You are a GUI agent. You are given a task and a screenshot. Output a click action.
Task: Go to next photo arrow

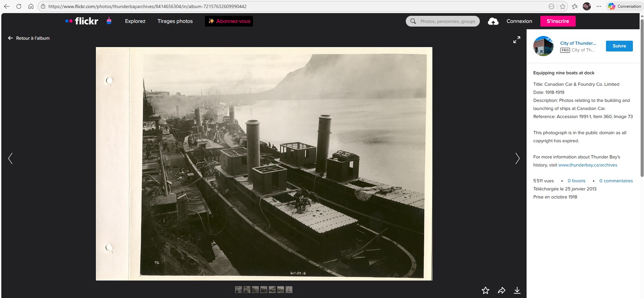click(517, 158)
